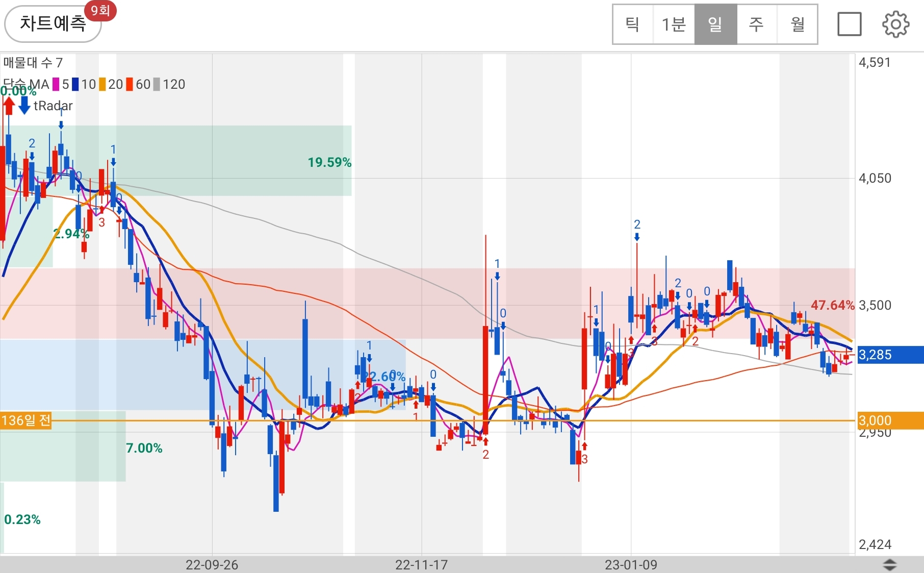Screen dimensions: 924x573
Task: Select the 일 daily chart tab
Action: click(715, 24)
